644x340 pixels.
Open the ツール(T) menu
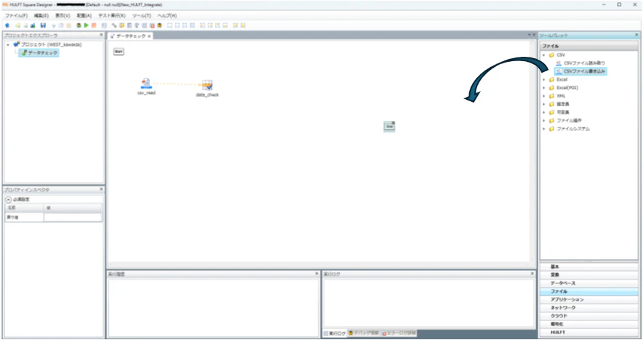point(142,15)
